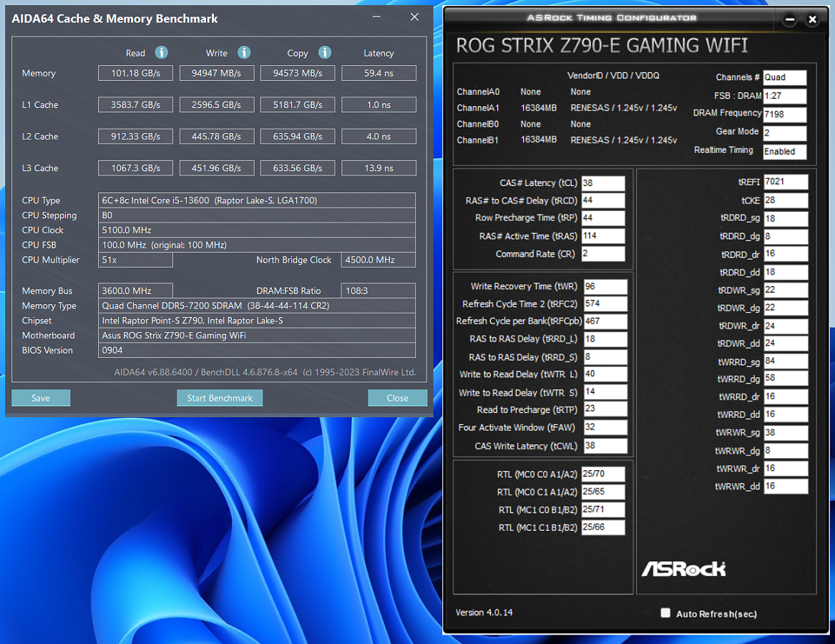Select the Write Recovery Time (tWR) field
The image size is (835, 644).
pos(605,286)
